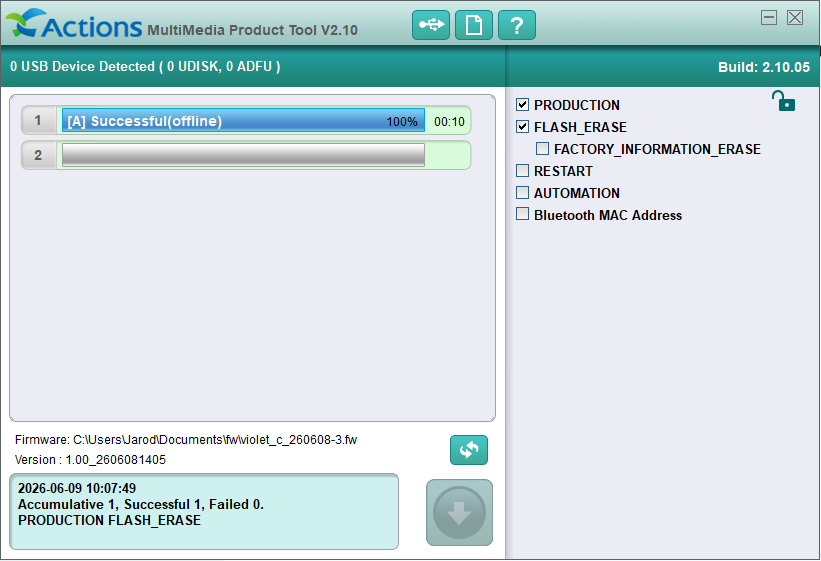Close the tool window

[795, 17]
